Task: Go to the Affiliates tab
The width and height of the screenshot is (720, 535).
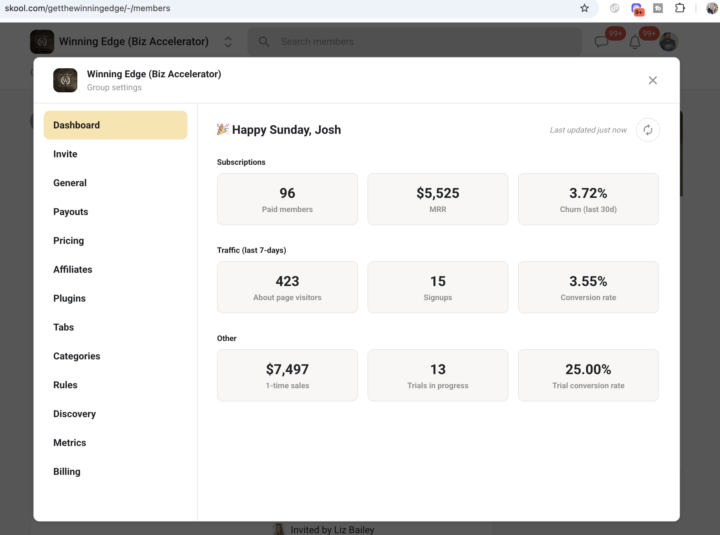Action: (115, 270)
